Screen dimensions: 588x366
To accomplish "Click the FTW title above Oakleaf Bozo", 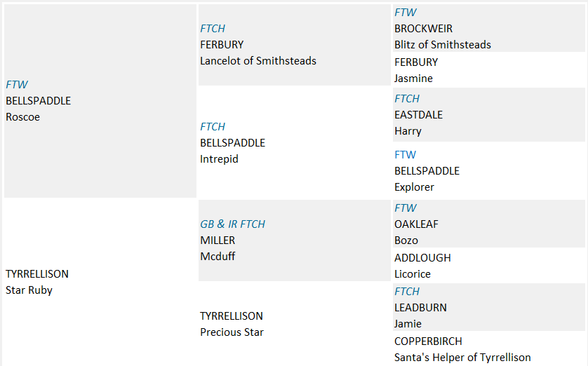I will coord(406,208).
